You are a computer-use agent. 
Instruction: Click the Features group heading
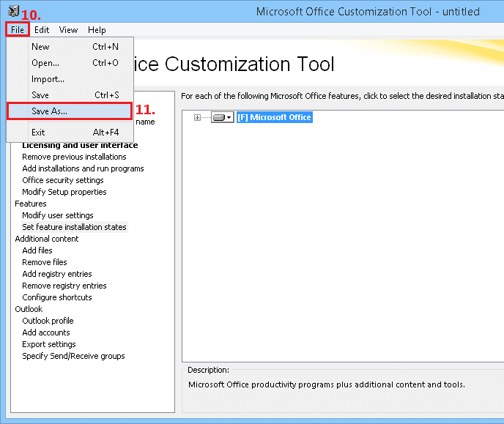(x=31, y=204)
